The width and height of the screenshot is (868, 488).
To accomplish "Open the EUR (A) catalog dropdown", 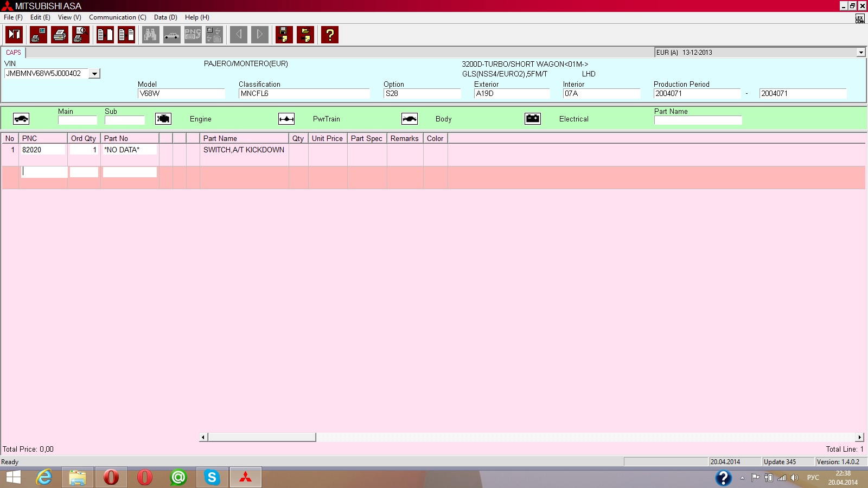I will 860,53.
